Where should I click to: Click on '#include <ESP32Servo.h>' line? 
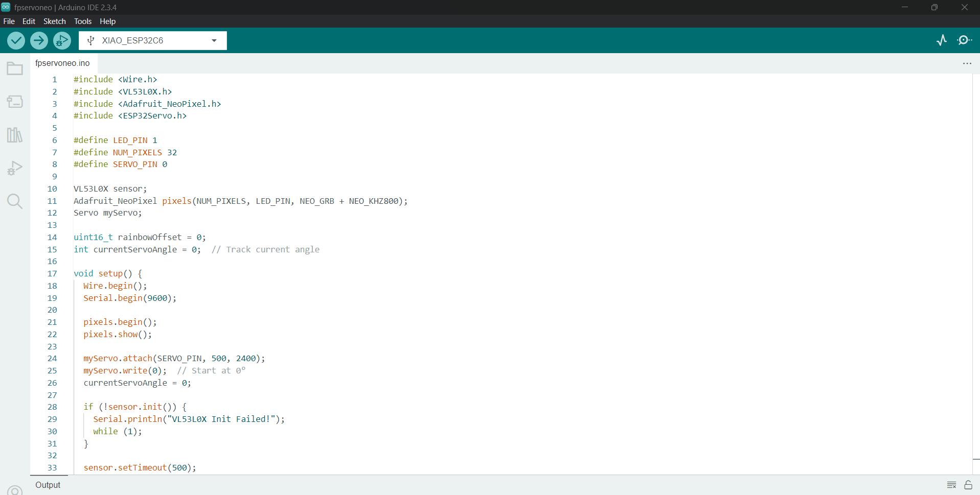coord(130,116)
